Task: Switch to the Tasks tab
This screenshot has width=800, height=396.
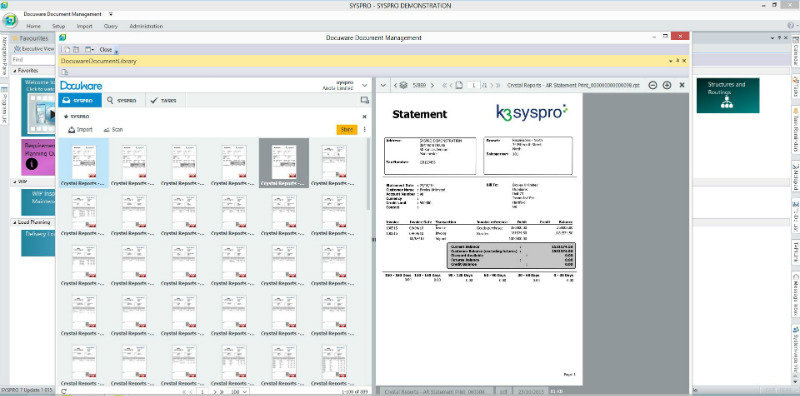Action: [x=163, y=101]
